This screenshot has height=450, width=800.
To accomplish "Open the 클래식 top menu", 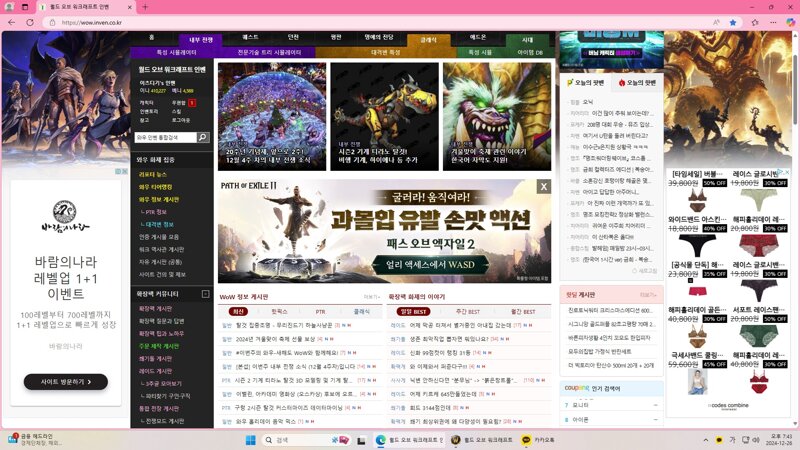I will pos(428,40).
